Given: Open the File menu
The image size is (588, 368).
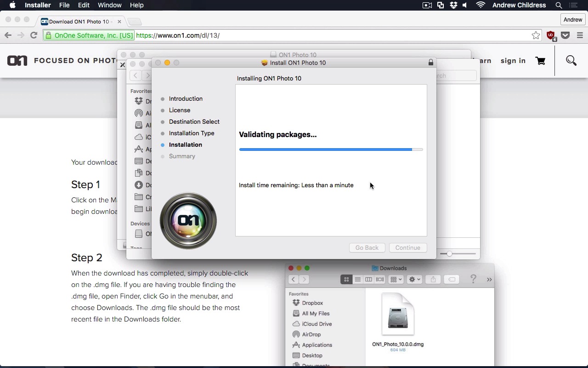Looking at the screenshot, I should [x=64, y=5].
